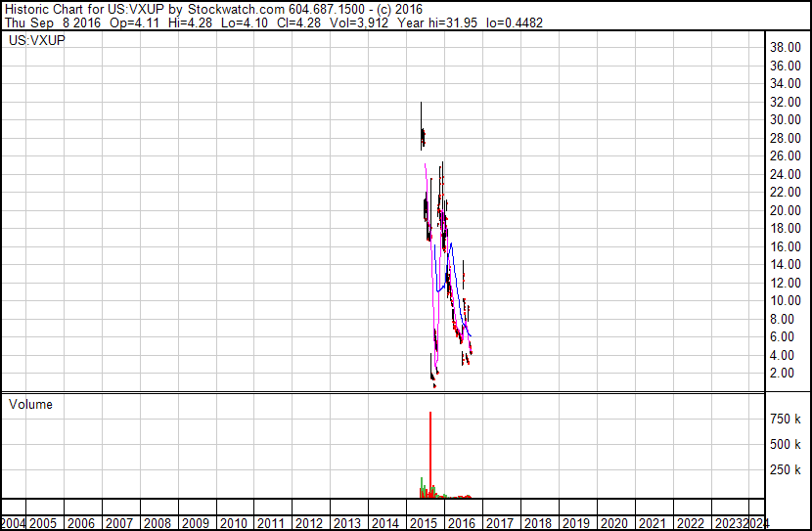Viewport: 812px width, 531px height.
Task: Click the 750 k volume axis label
Action: pyautogui.click(x=786, y=420)
